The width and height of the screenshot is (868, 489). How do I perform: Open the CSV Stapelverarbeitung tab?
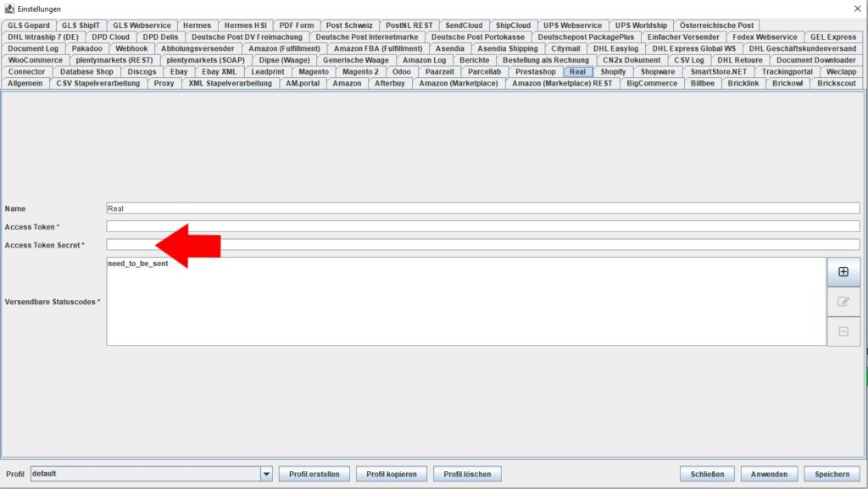(98, 83)
